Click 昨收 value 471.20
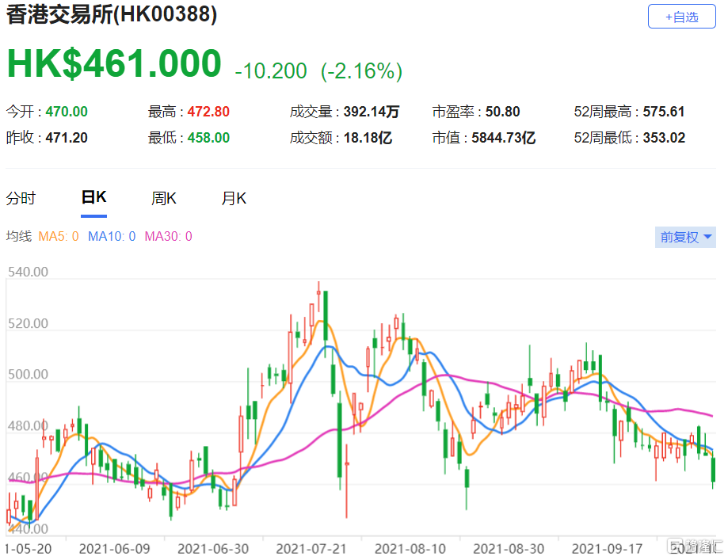728x560 pixels. (x=67, y=138)
